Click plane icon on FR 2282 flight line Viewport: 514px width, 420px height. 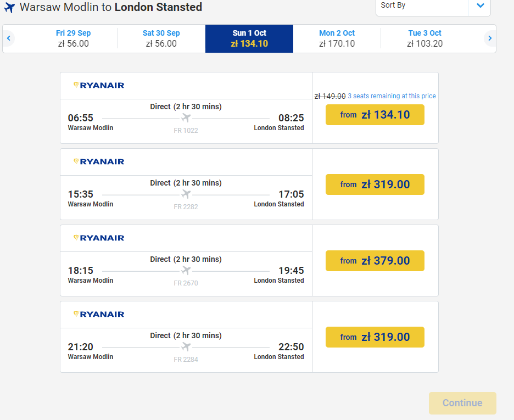pos(186,194)
